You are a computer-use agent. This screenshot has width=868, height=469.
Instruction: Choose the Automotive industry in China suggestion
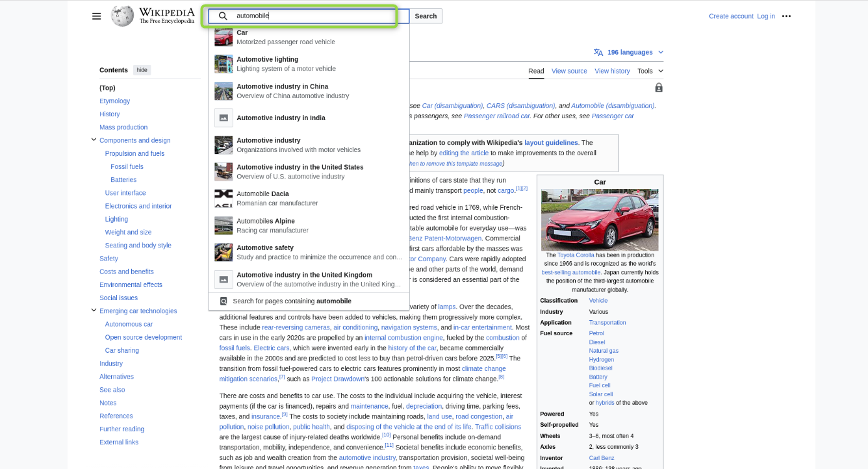click(x=282, y=90)
